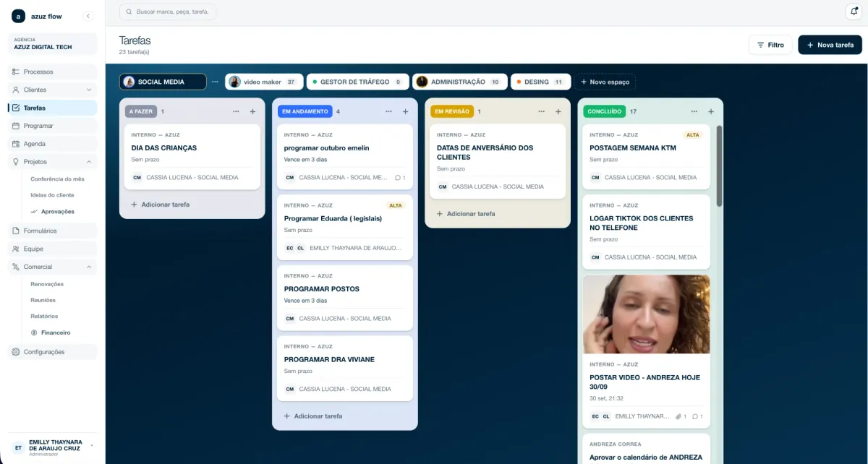Open video thumbnail on POSTAR VIDEO card
Viewport: 868px width, 464px height.
click(x=647, y=314)
